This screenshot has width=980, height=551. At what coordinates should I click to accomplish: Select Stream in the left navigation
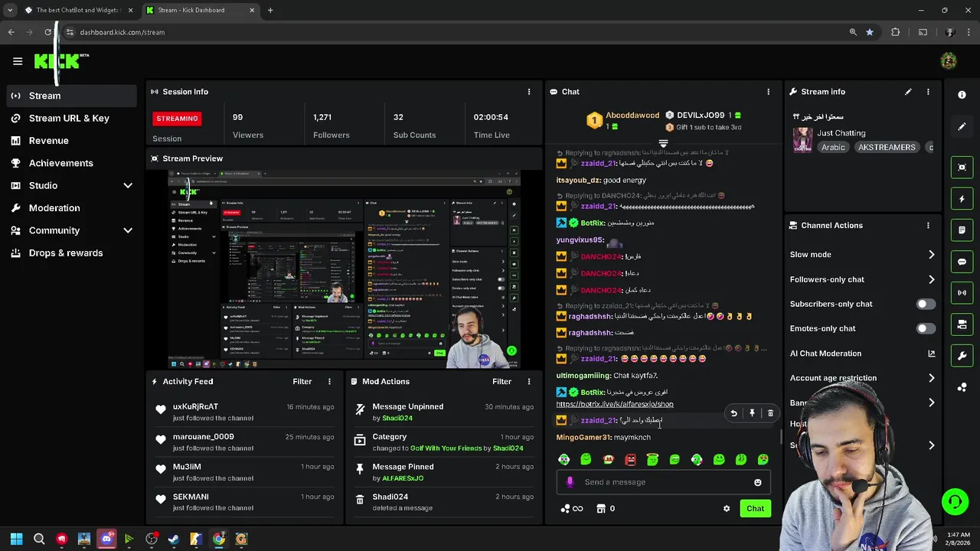tap(72, 96)
